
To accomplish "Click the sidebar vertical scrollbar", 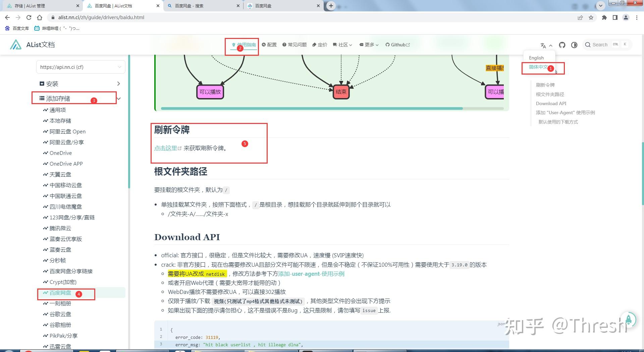I will pos(129,121).
